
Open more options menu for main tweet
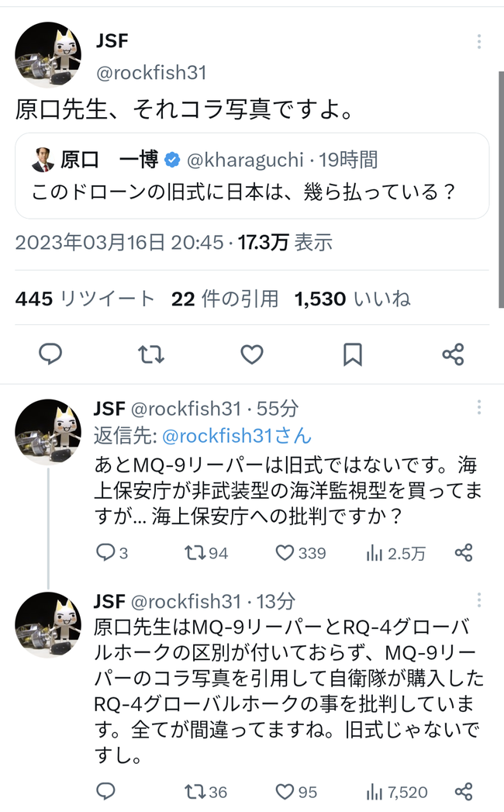(x=479, y=42)
